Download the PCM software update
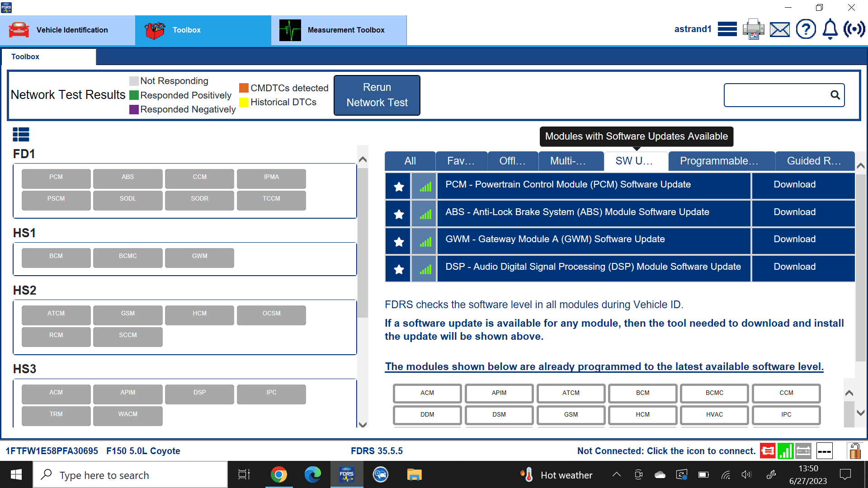The width and height of the screenshot is (868, 488). pyautogui.click(x=794, y=184)
